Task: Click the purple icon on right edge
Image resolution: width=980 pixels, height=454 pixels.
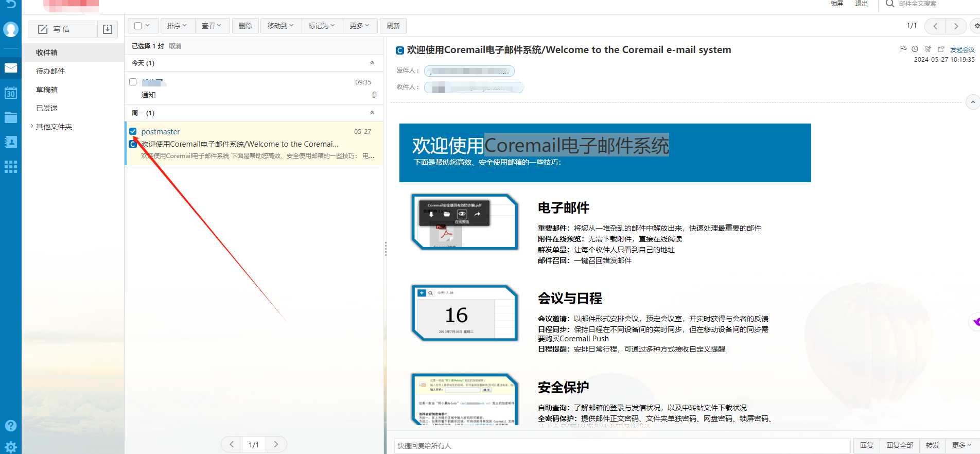Action: pos(975,322)
